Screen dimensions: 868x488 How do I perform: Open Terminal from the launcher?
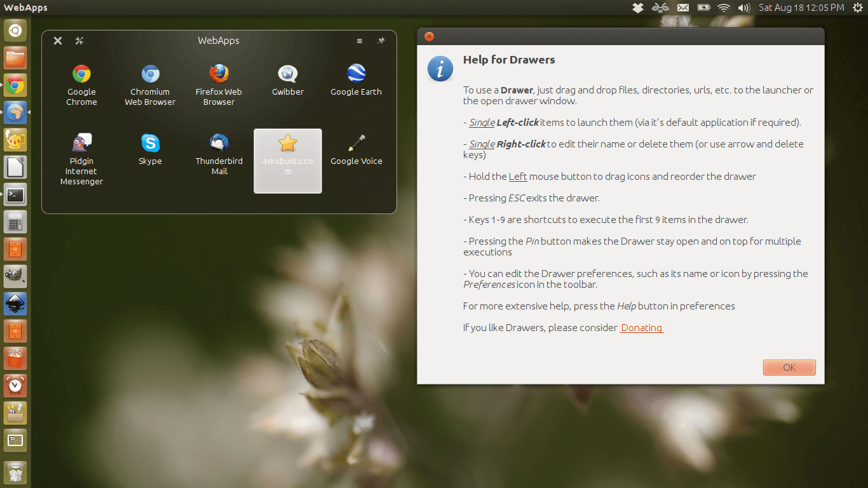tap(15, 194)
